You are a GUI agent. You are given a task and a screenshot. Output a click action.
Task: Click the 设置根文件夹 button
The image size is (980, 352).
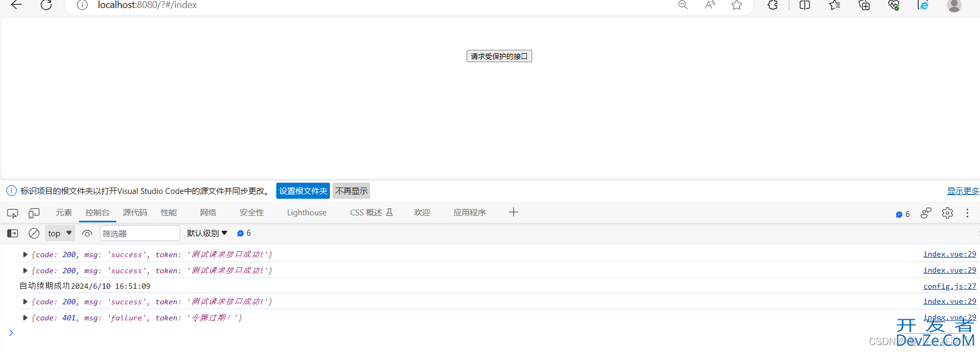pos(303,191)
